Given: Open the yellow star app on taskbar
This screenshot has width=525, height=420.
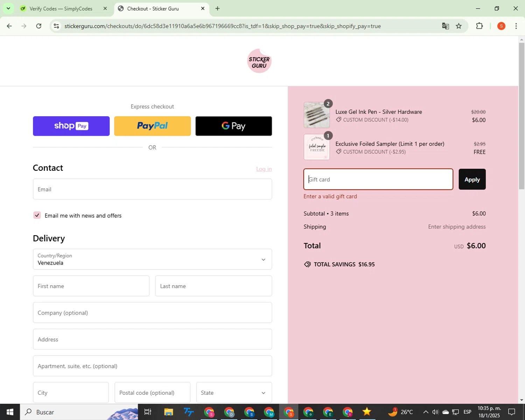Looking at the screenshot, I should 366,412.
